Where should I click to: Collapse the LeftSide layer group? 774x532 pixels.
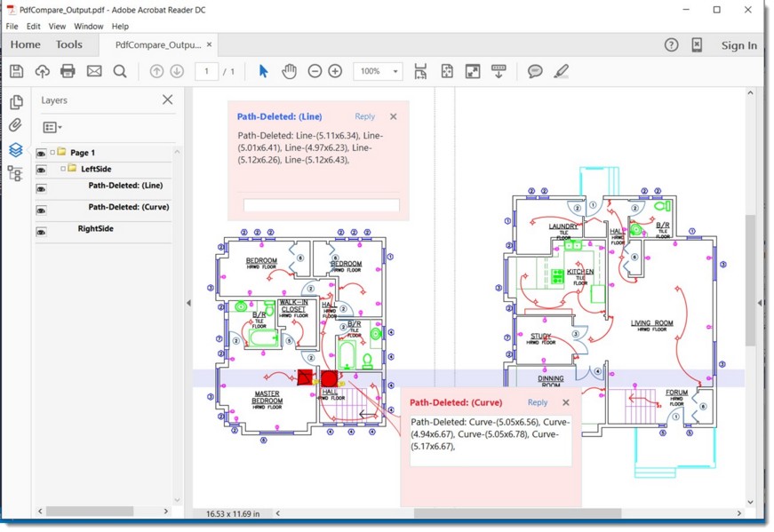click(x=62, y=169)
